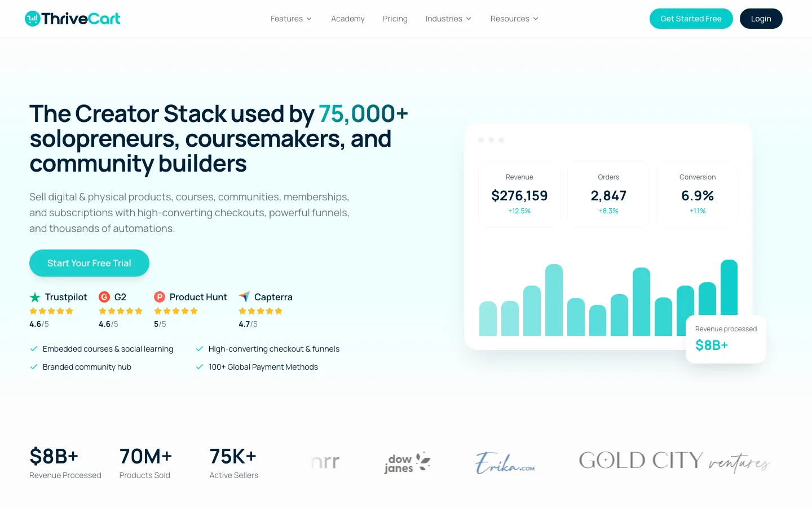Click the '75,000+' highlighted headline number

(363, 113)
